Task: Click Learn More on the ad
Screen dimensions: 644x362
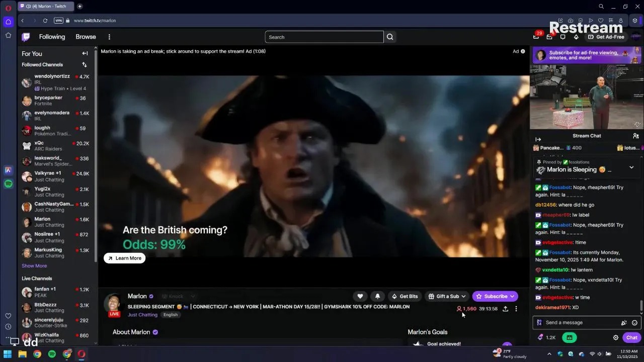Action: tap(125, 258)
